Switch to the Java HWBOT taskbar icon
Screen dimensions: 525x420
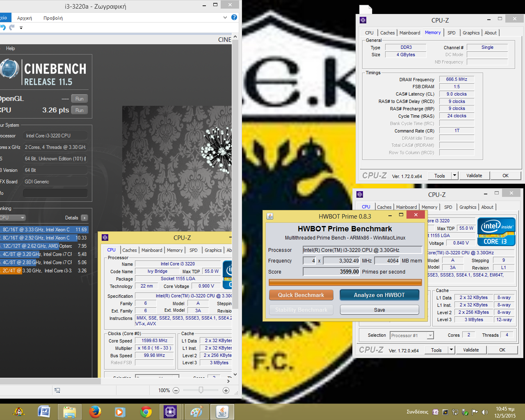(x=222, y=411)
